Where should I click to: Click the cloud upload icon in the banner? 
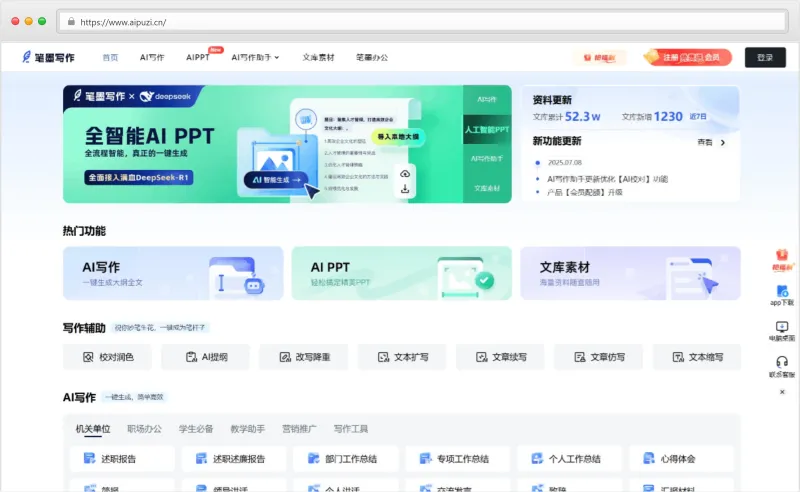pyautogui.click(x=405, y=174)
